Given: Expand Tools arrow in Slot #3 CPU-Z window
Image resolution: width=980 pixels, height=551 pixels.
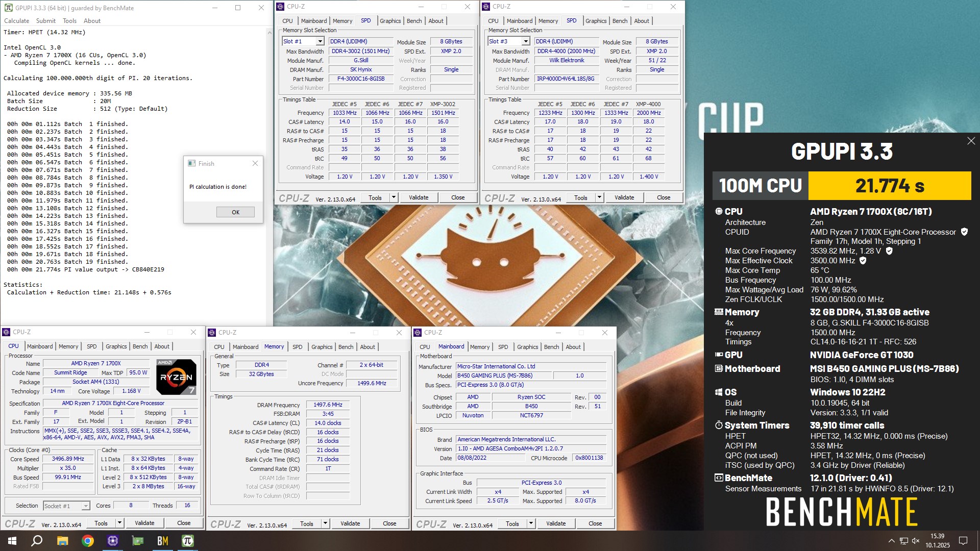Looking at the screenshot, I should (599, 197).
